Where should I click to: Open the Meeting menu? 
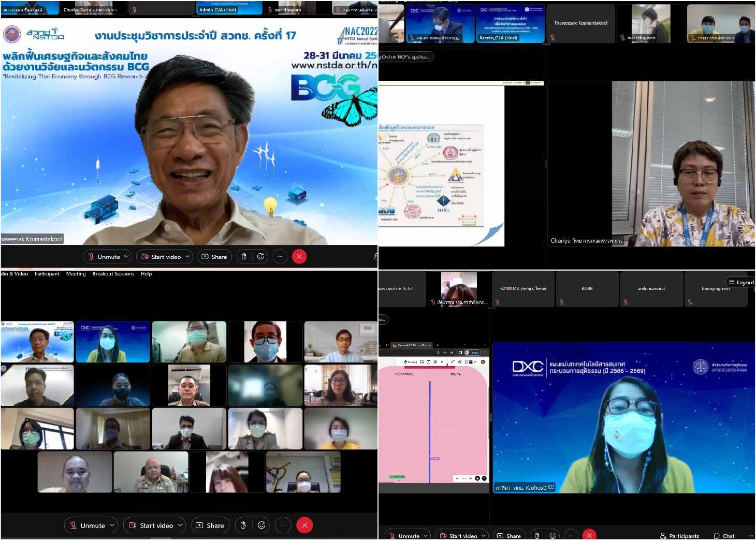[76, 274]
